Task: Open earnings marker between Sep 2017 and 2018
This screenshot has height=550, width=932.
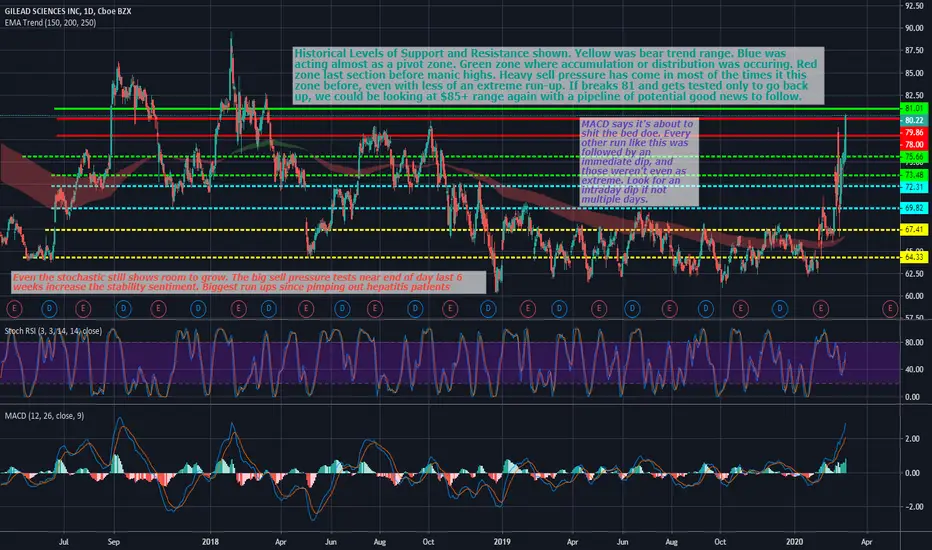Action: click(x=158, y=309)
